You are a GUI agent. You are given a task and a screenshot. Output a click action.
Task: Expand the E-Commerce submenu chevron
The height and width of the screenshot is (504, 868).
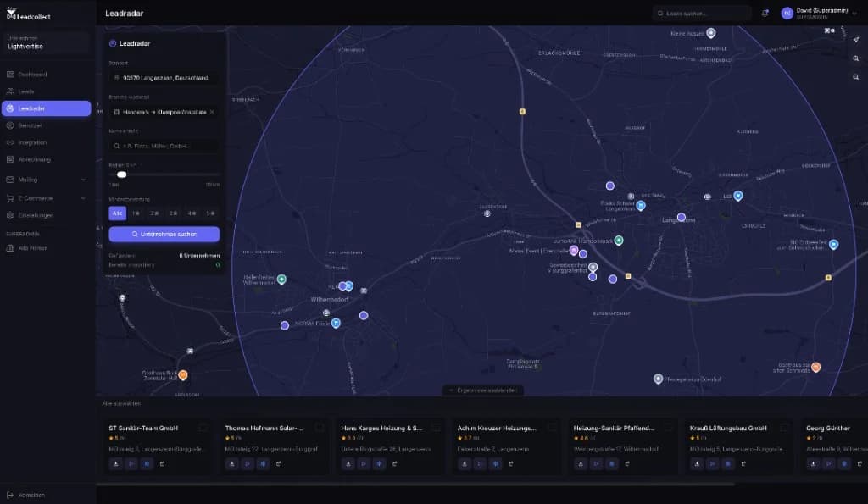pyautogui.click(x=84, y=198)
